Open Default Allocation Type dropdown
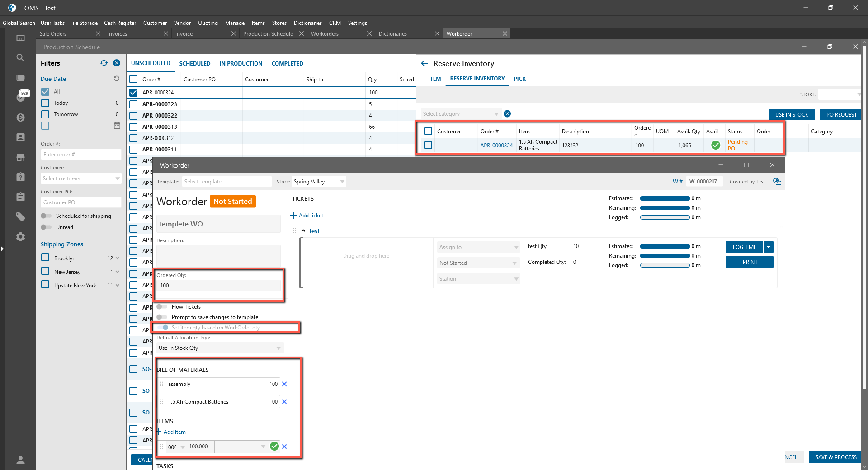The image size is (868, 470). [220, 348]
